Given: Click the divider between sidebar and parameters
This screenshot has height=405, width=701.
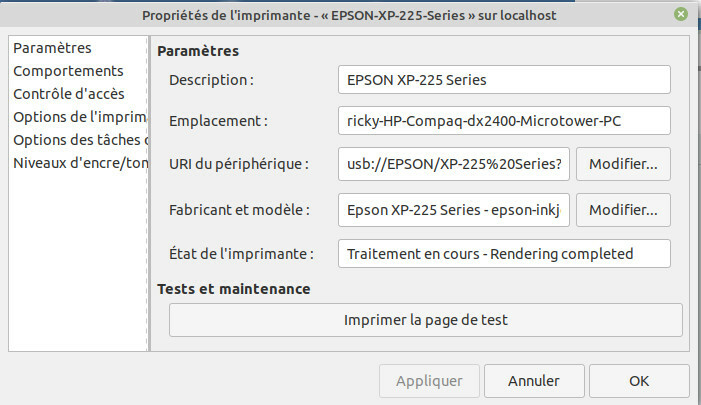Looking at the screenshot, I should pyautogui.click(x=151, y=200).
